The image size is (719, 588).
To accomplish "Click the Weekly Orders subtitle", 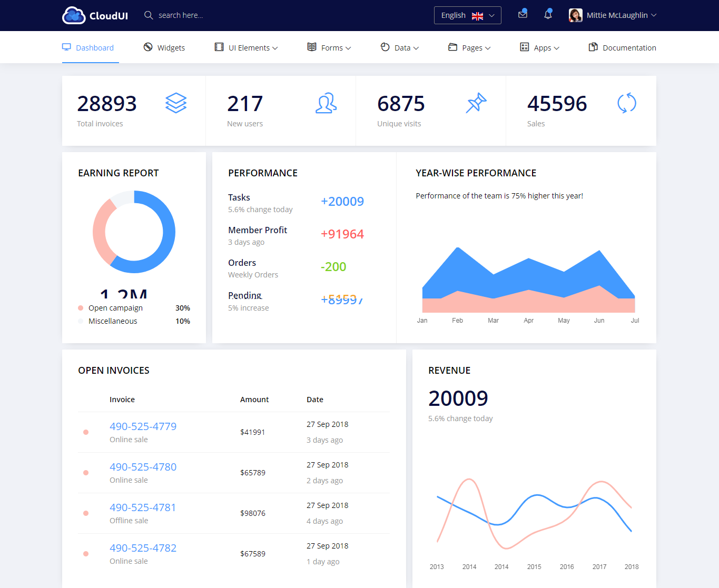I will 253,275.
